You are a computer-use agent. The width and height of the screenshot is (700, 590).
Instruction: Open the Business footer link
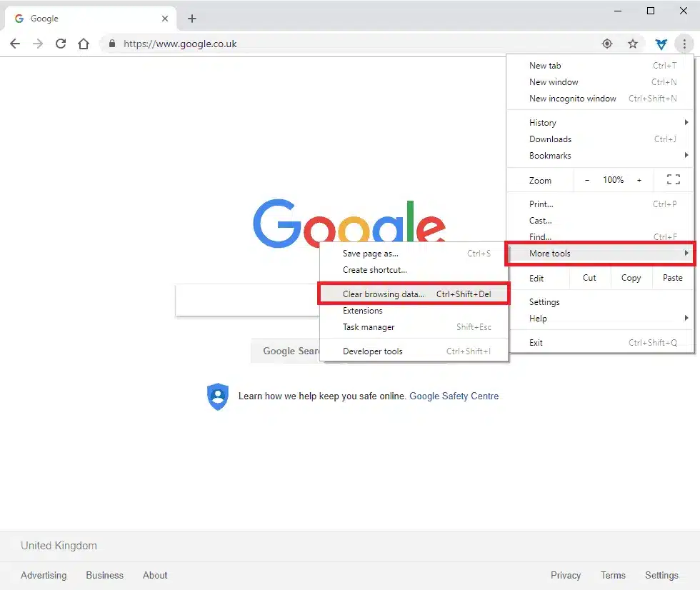(x=104, y=575)
